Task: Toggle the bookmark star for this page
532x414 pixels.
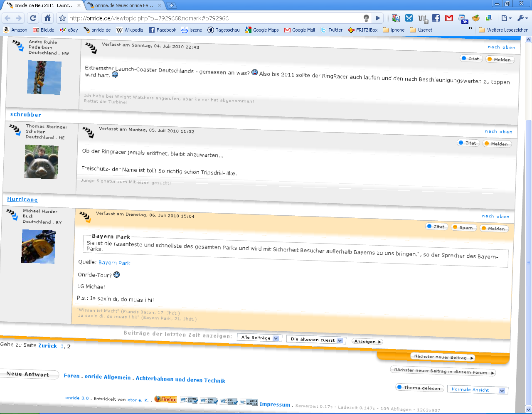Action: point(62,18)
